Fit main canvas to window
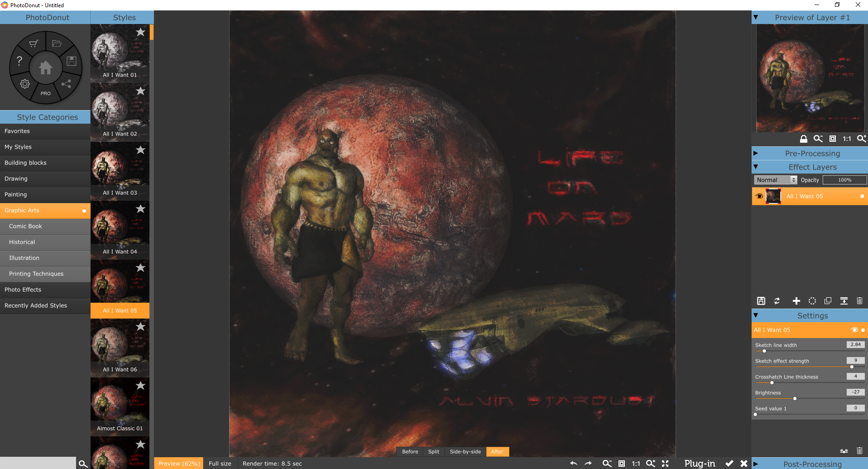The image size is (868, 469). [622, 463]
